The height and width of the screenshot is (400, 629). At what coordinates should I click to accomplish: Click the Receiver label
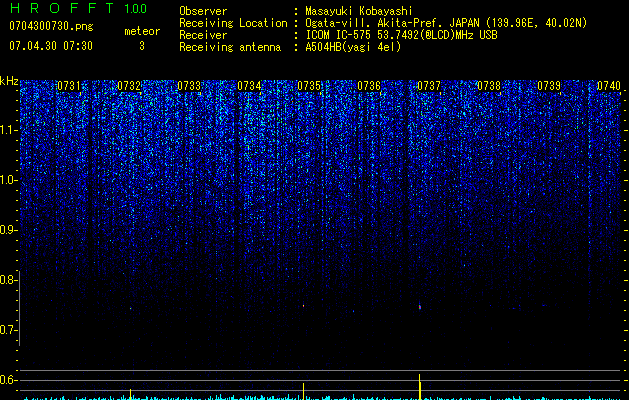[x=203, y=35]
